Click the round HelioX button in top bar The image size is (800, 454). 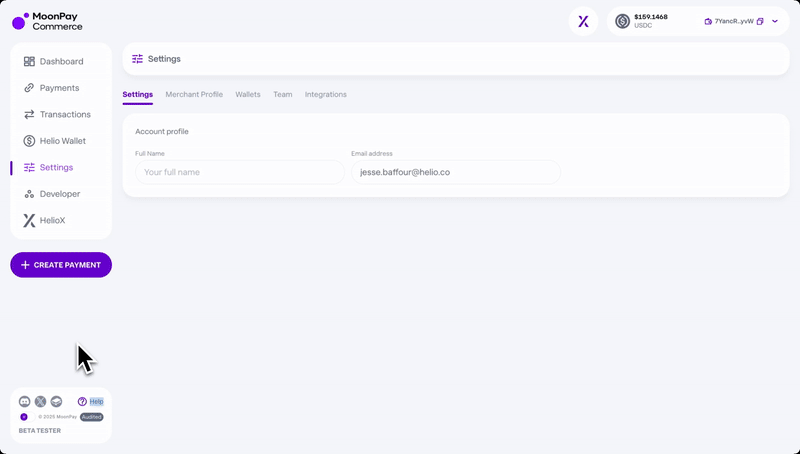pos(583,21)
